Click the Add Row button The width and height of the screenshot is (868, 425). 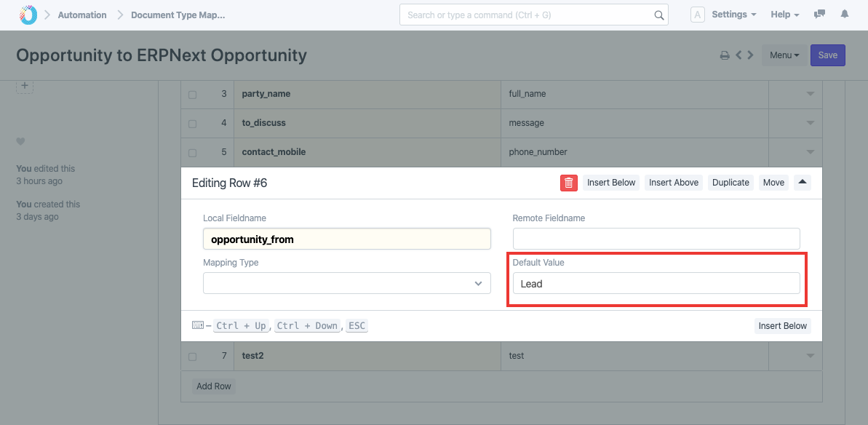(x=214, y=386)
